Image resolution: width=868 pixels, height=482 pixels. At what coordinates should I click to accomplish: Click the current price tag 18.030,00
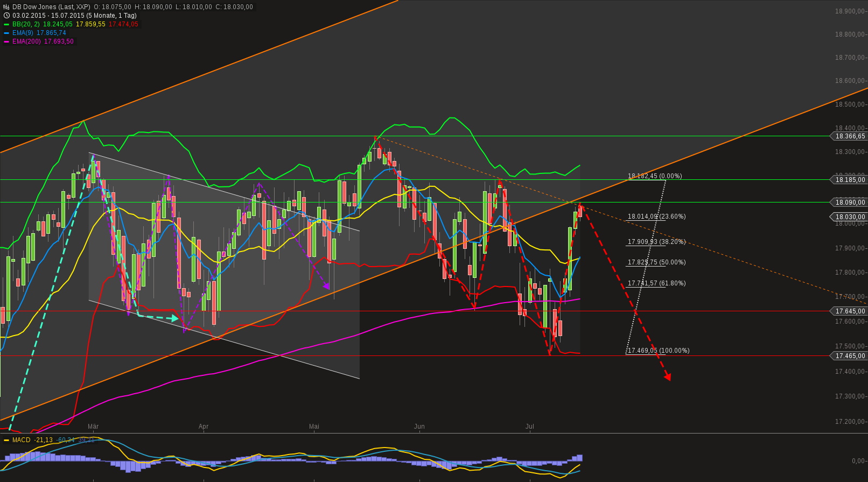(x=850, y=217)
